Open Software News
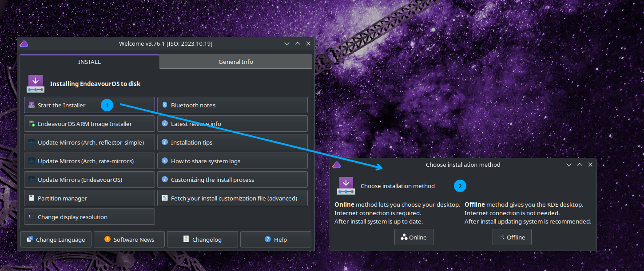 (x=129, y=240)
